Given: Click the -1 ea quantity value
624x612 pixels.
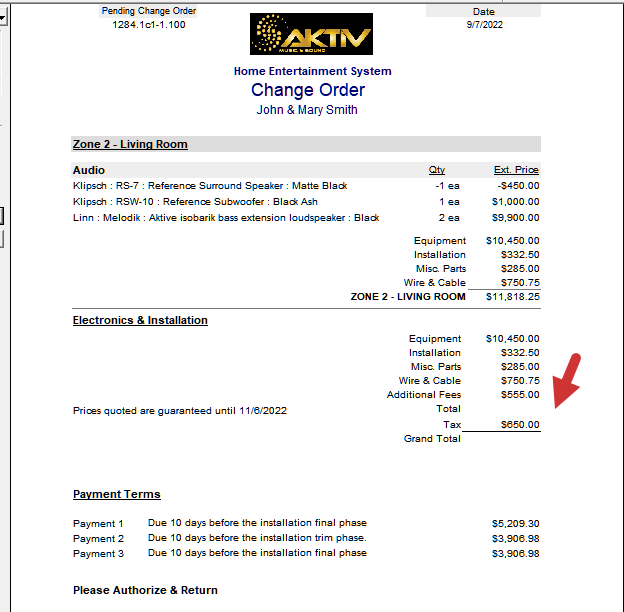Looking at the screenshot, I should click(x=447, y=186).
